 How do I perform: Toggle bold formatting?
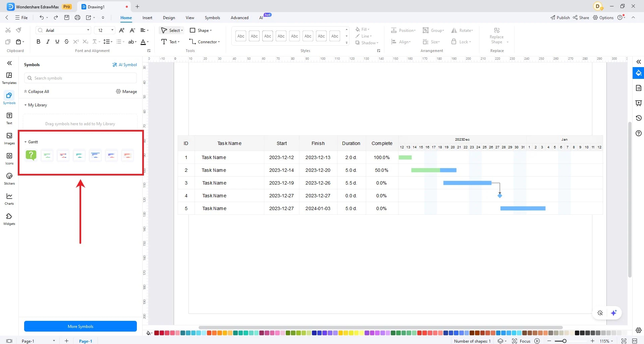click(x=38, y=42)
